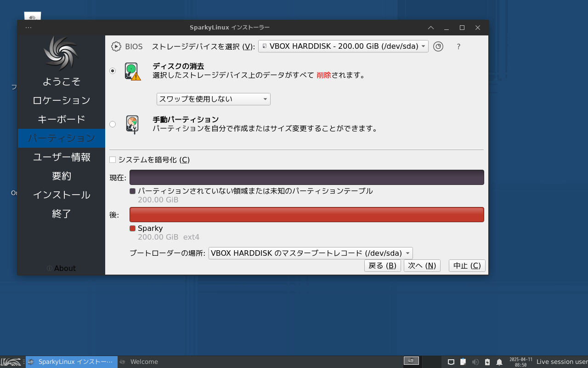Switch to SparkyLinux installer taskbar button

[72, 362]
